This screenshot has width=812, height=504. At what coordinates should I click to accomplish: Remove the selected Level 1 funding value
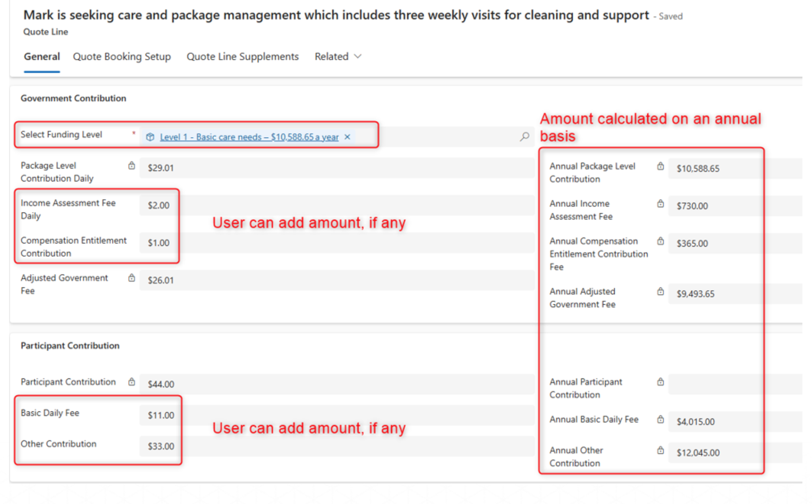[348, 137]
